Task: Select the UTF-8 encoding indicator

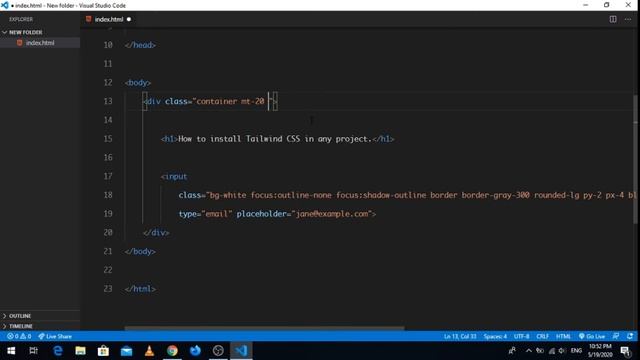Action: pos(522,336)
